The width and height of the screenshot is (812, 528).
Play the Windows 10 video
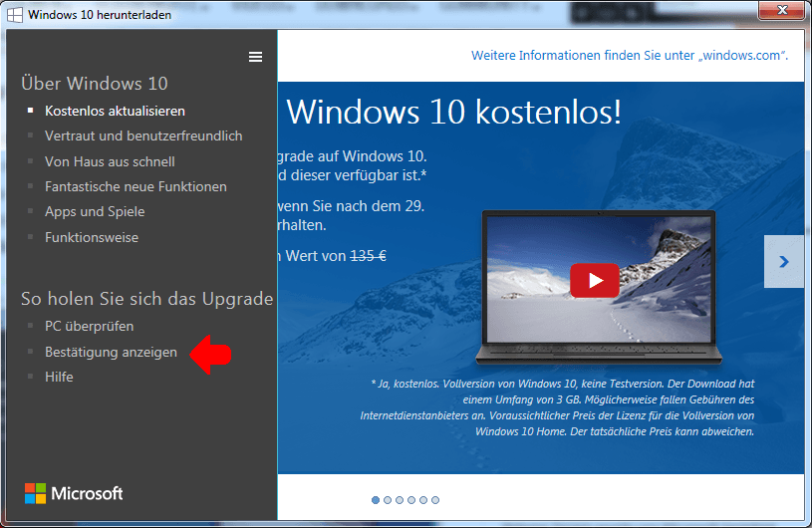point(594,280)
